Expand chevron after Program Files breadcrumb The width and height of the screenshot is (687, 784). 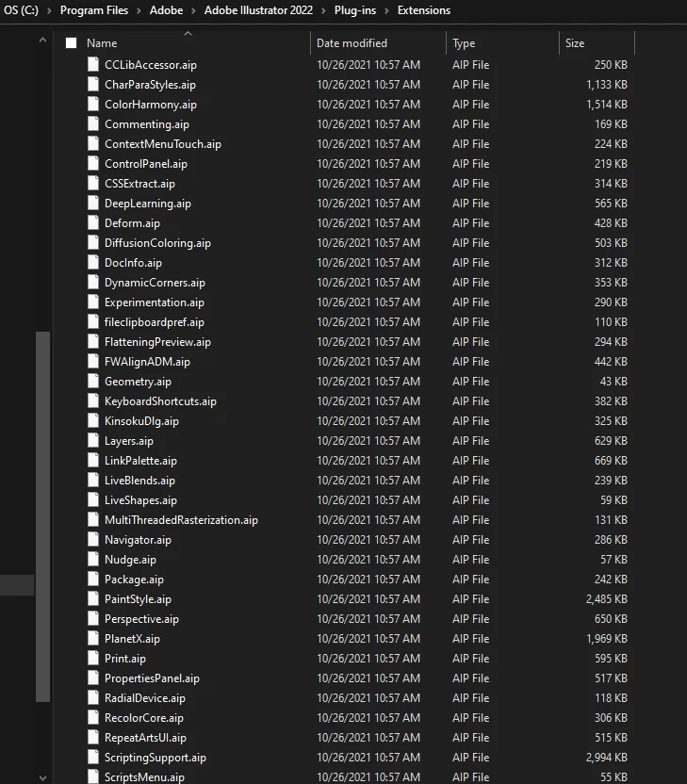pyautogui.click(x=139, y=10)
